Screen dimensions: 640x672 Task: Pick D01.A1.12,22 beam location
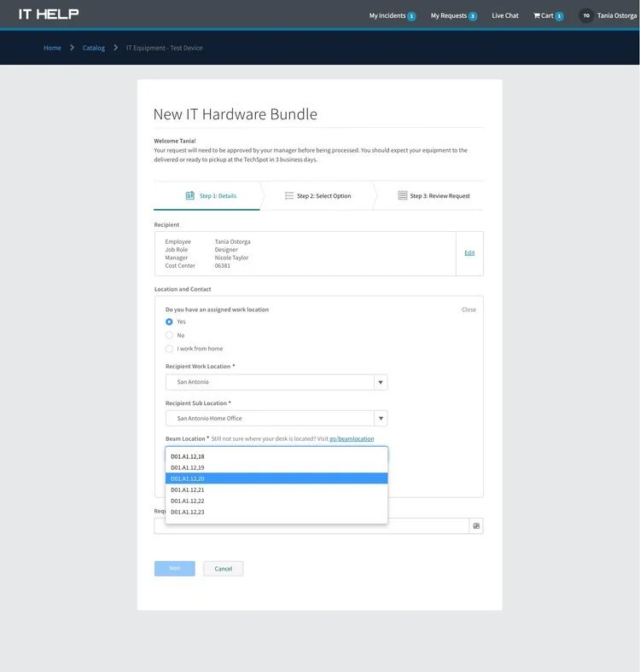click(x=276, y=501)
